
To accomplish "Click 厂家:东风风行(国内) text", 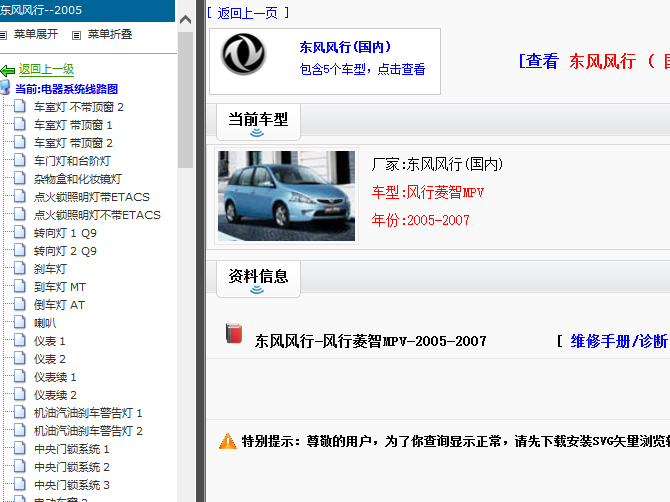I will 437,164.
